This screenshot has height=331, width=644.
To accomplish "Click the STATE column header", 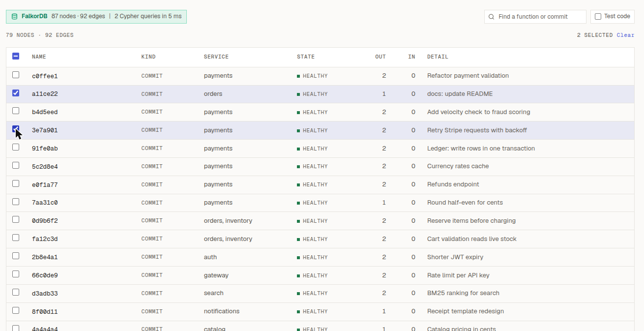I will coord(306,57).
